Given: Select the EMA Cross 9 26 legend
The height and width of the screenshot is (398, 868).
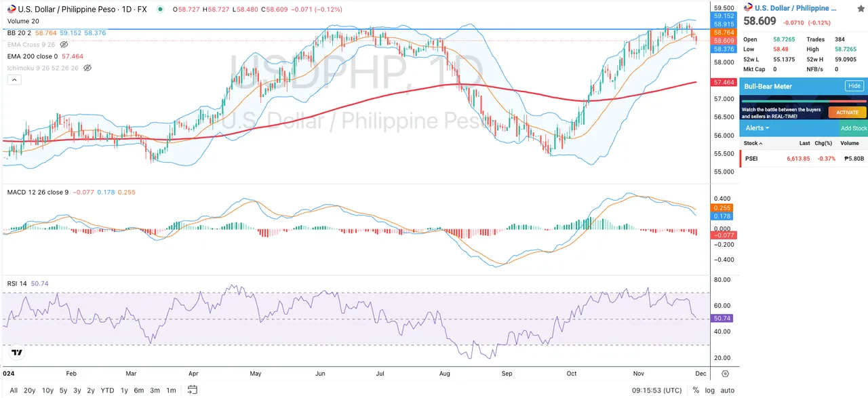Looking at the screenshot, I should 31,44.
